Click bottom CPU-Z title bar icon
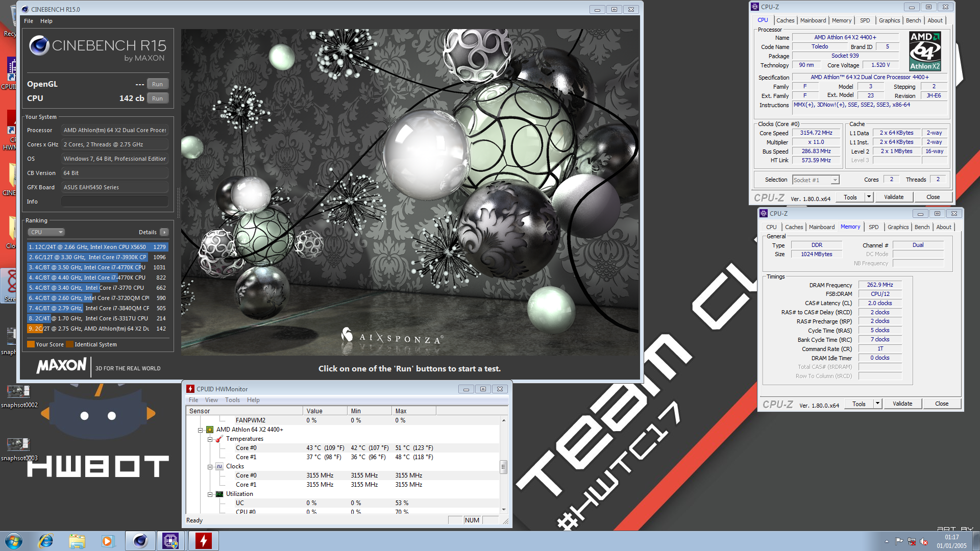980x551 pixels. (764, 213)
